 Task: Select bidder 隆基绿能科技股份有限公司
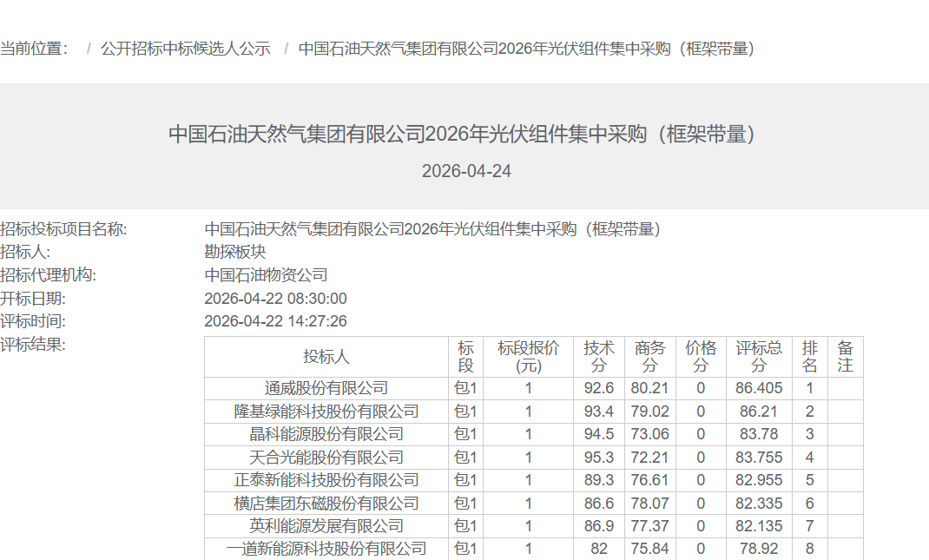tap(326, 412)
